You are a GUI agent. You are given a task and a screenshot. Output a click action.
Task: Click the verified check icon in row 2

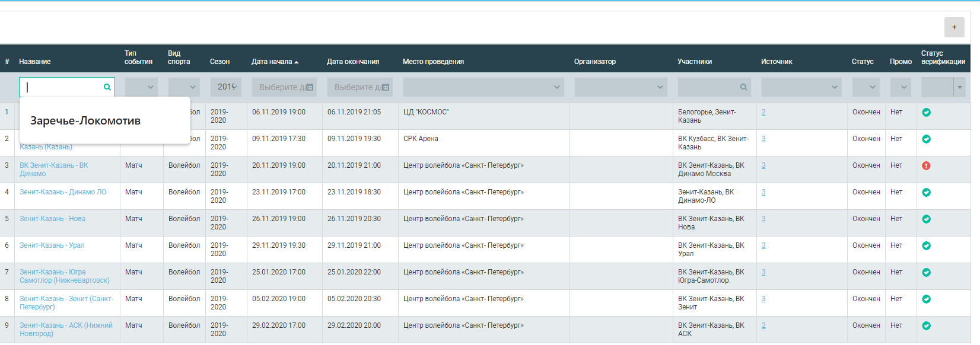click(x=926, y=139)
